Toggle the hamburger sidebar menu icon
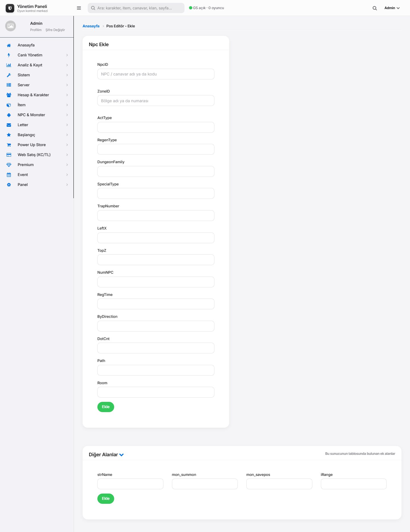Screen dimensions: 410x532 79,8
